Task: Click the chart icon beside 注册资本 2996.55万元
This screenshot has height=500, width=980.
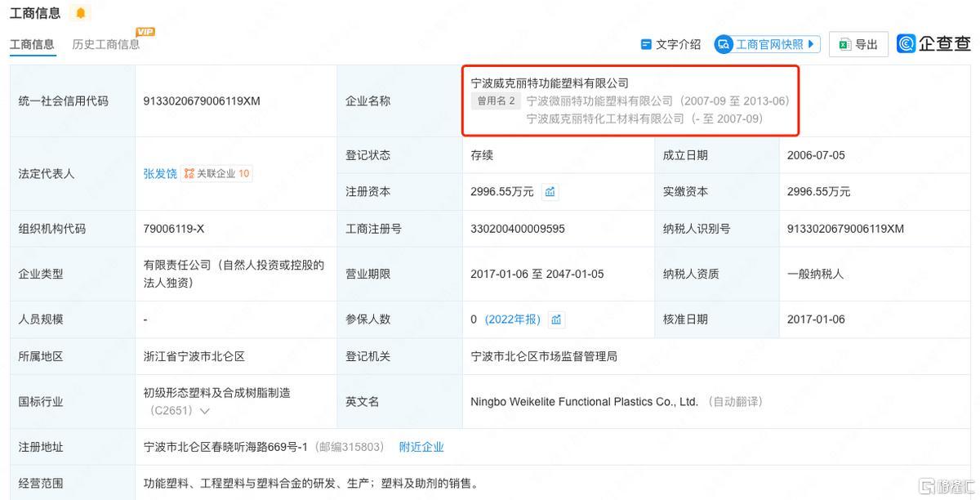Action: (550, 192)
